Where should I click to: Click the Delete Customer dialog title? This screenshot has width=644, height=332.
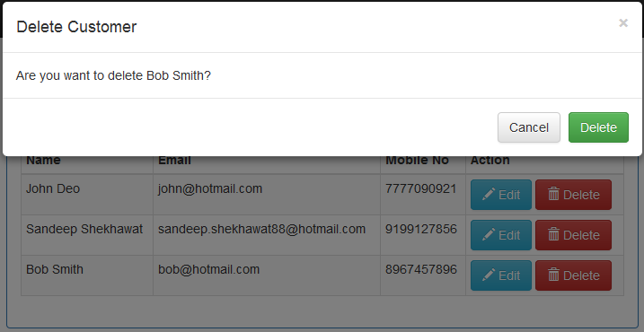coord(76,27)
